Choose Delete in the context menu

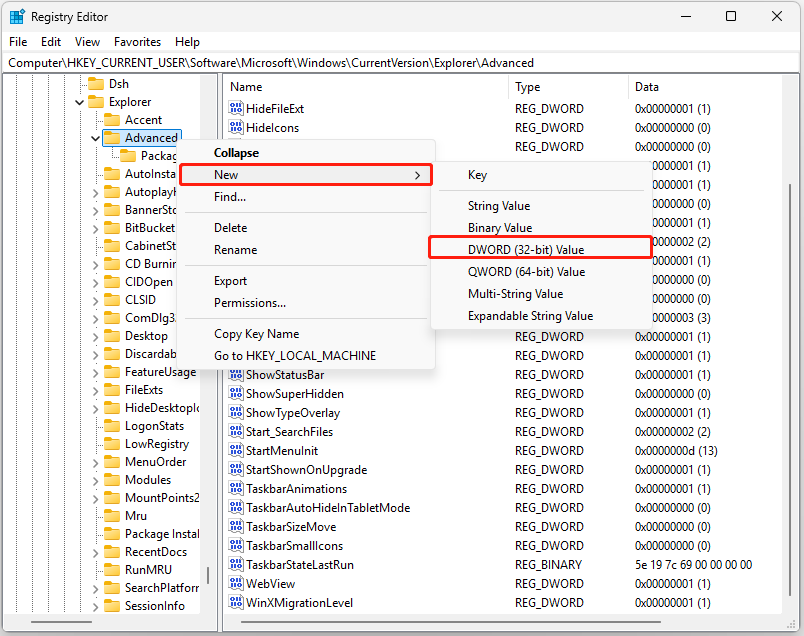pyautogui.click(x=306, y=228)
